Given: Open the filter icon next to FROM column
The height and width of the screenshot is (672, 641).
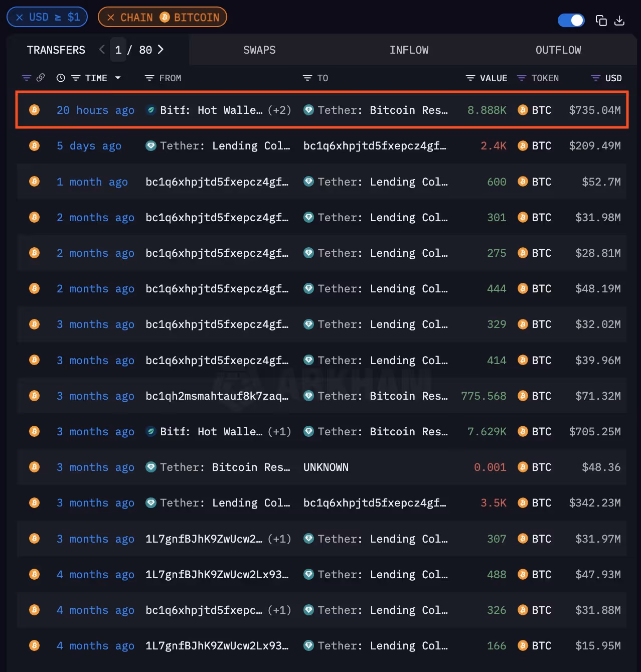Looking at the screenshot, I should click(149, 78).
